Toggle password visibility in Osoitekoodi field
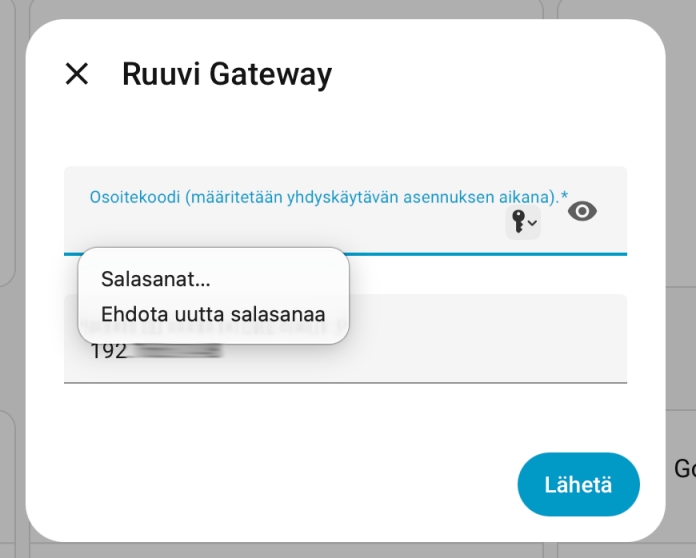Screen dimensions: 696x558 582,211
